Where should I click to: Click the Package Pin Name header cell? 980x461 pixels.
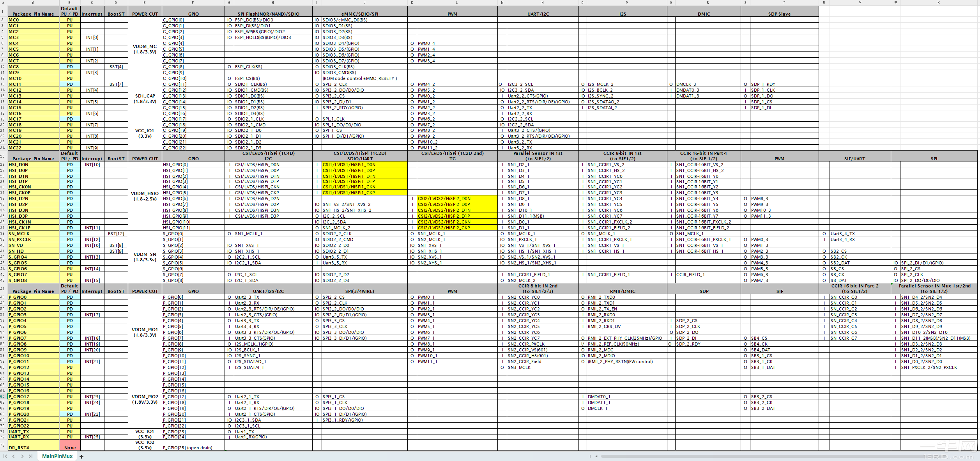[33, 14]
